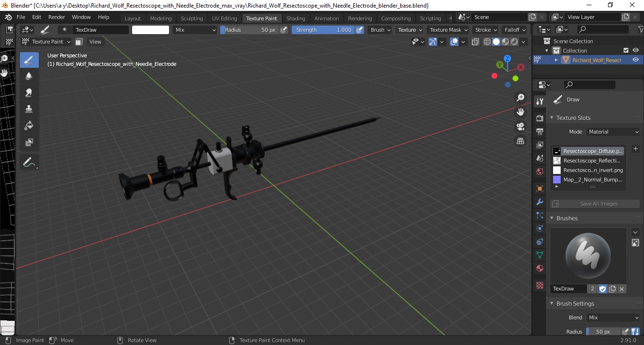
Task: Switch to material preview shading
Action: click(505, 42)
